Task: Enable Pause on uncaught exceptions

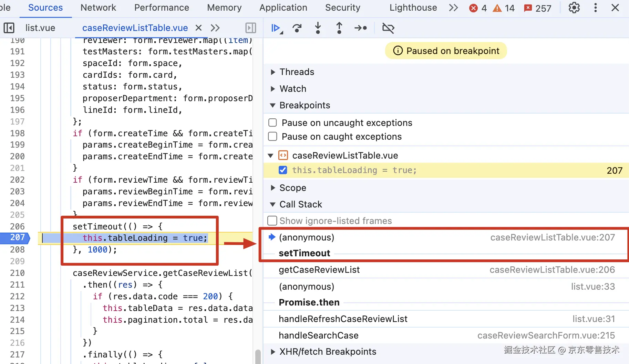Action: tap(273, 123)
